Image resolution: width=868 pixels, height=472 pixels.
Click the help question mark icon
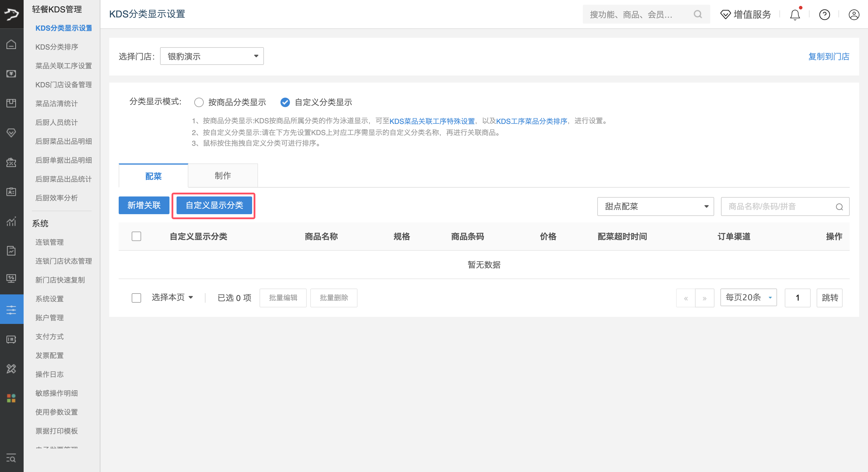pyautogui.click(x=824, y=14)
